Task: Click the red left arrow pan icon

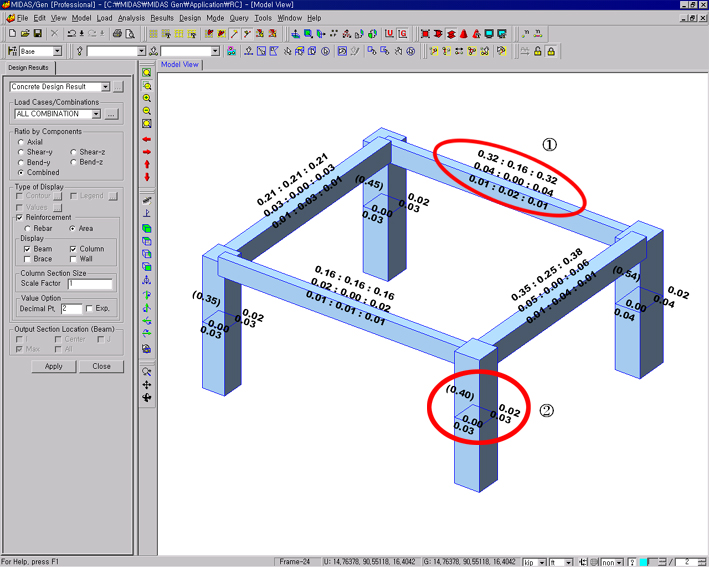Action: [x=147, y=138]
